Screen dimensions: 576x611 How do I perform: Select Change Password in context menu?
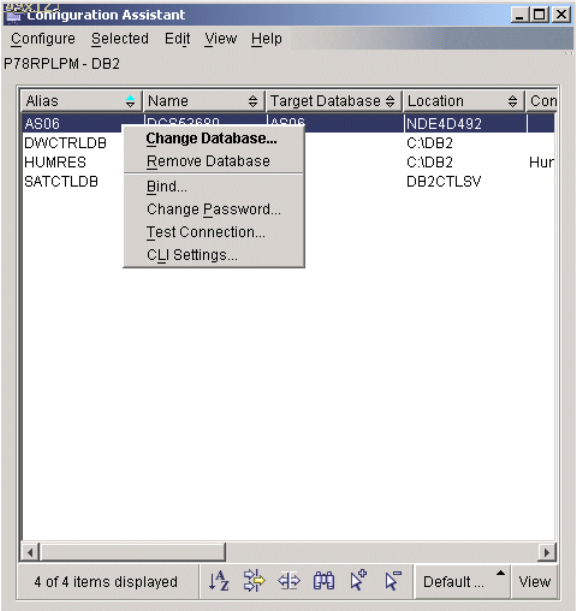click(214, 209)
